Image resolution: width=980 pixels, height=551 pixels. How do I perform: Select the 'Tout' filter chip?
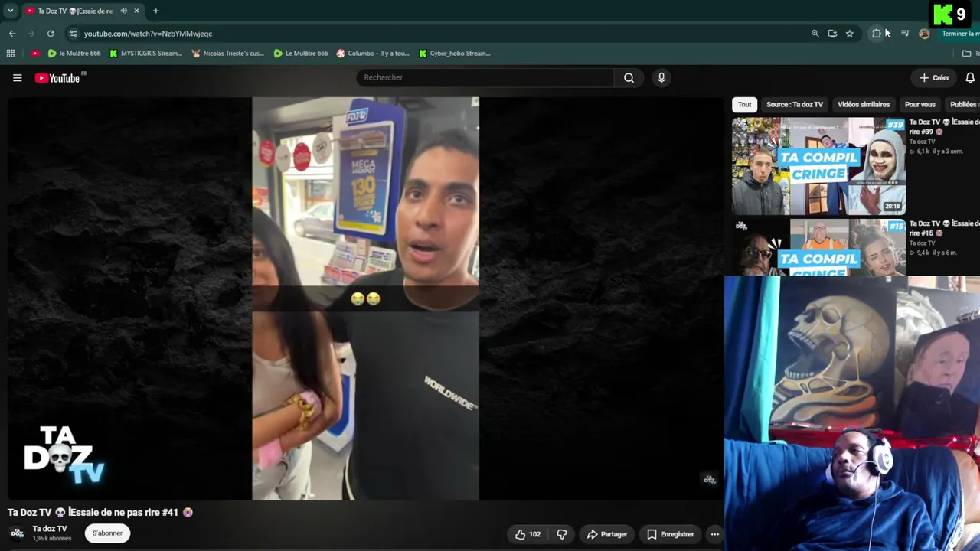744,105
